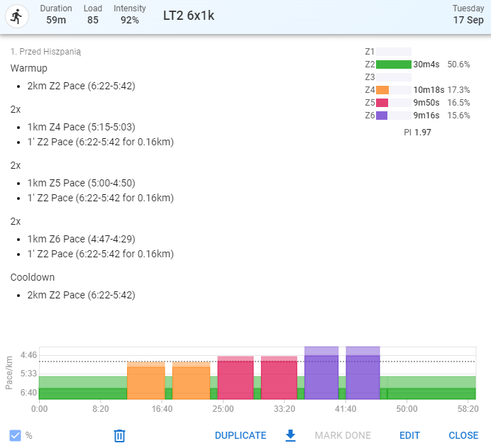Click the 1km Z4 Pace (5:15-5:03) line
Viewport: 491px width, 448px height.
pyautogui.click(x=82, y=127)
